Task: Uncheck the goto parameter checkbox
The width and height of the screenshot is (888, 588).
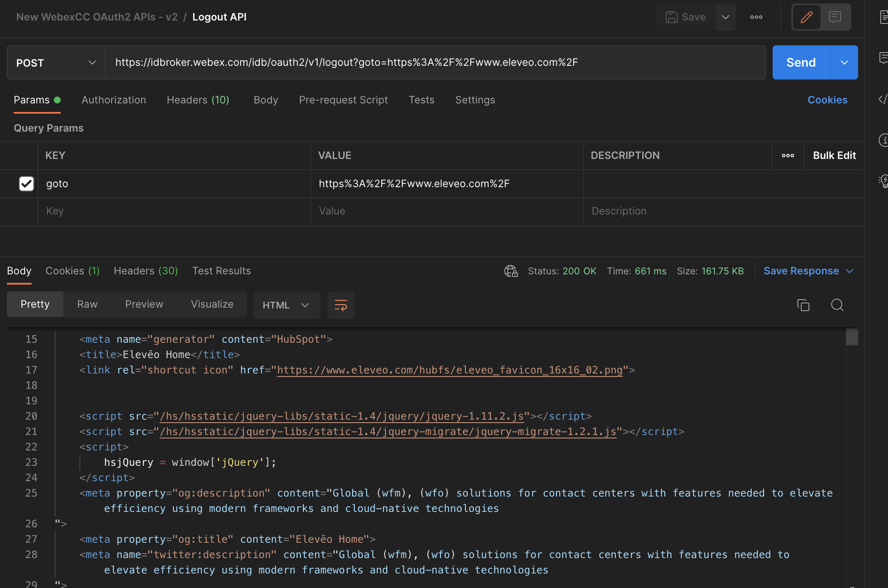Action: click(26, 184)
